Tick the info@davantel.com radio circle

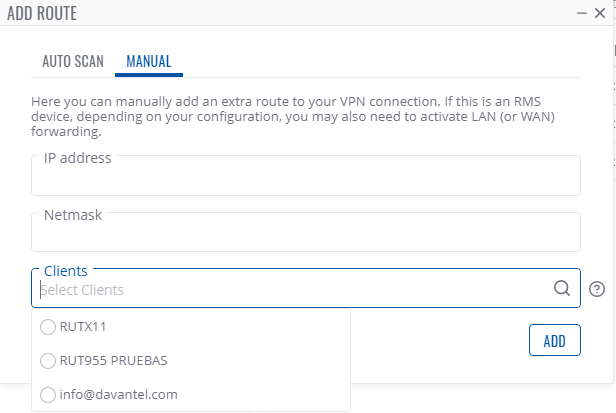47,395
